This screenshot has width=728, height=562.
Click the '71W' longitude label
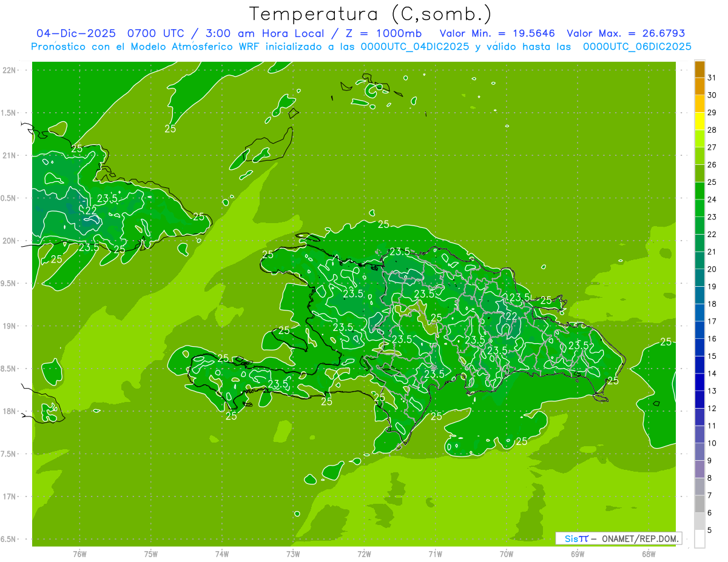tap(435, 554)
